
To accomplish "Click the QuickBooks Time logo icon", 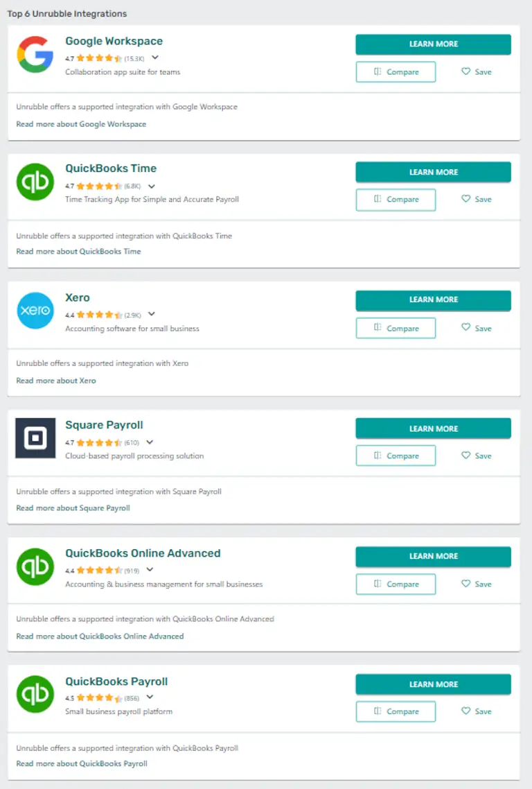I will (35, 182).
